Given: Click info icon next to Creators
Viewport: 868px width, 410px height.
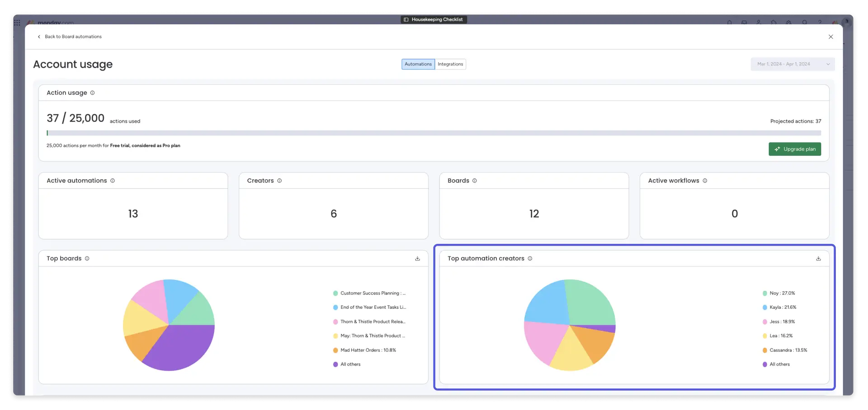Looking at the screenshot, I should coord(279,181).
